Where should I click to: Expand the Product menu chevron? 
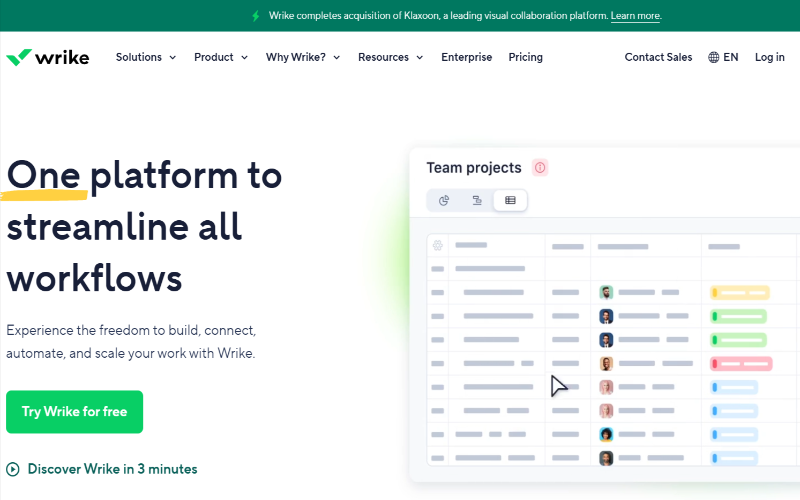click(x=244, y=58)
